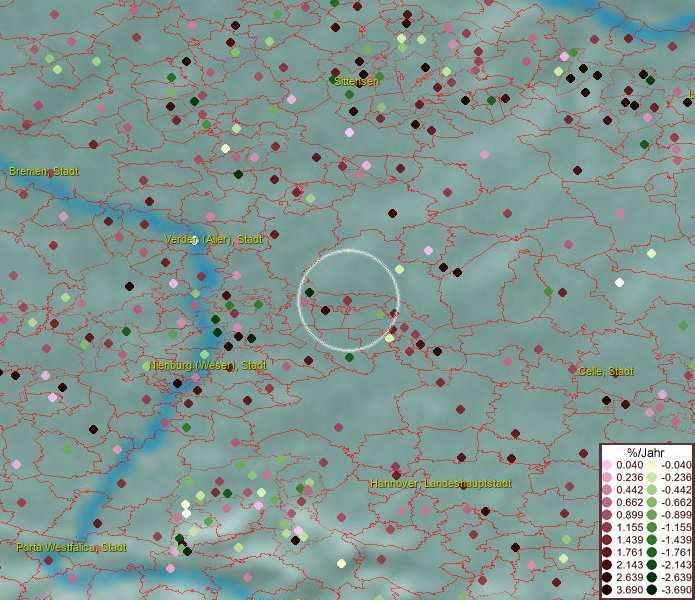695x600 pixels.
Task: Click the 1.155 legend swatch
Action: click(x=607, y=527)
